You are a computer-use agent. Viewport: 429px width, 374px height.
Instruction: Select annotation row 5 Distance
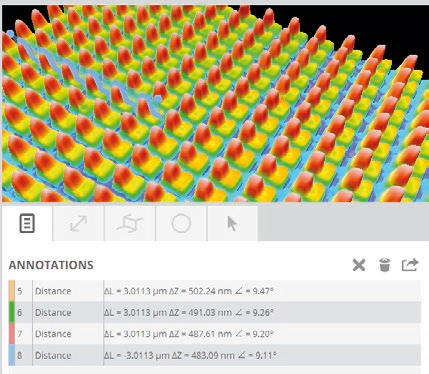point(215,291)
